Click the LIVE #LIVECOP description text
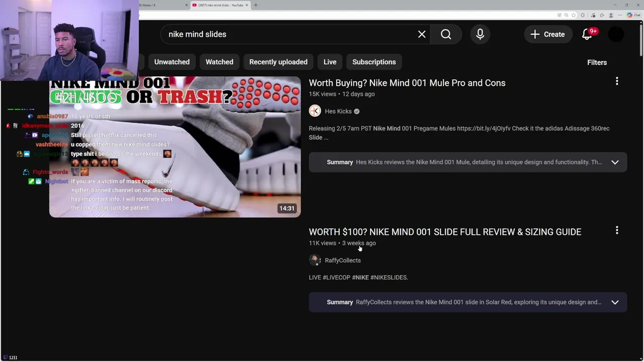 [358, 278]
